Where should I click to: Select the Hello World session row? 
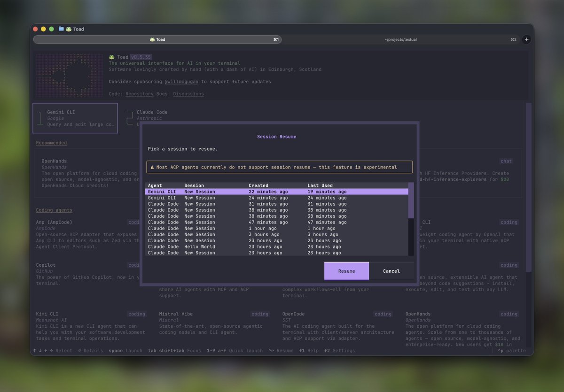tap(277, 246)
